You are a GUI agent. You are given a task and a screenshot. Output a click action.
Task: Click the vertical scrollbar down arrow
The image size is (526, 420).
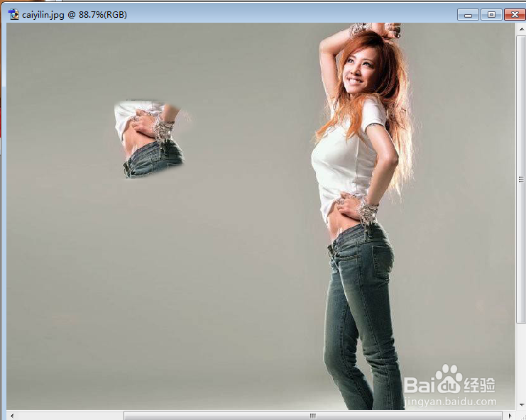[521, 404]
